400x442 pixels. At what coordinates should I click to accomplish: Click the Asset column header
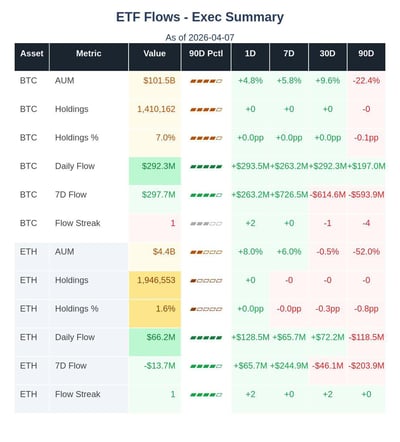[32, 57]
